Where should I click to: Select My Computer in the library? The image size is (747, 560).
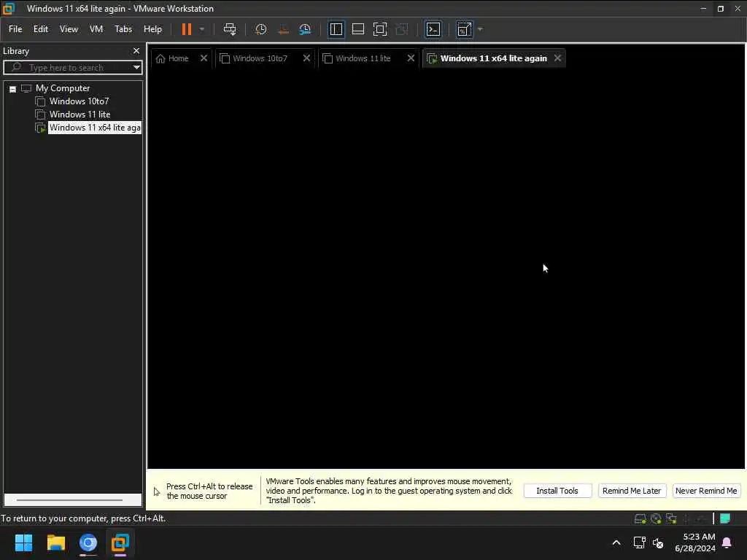tap(63, 88)
